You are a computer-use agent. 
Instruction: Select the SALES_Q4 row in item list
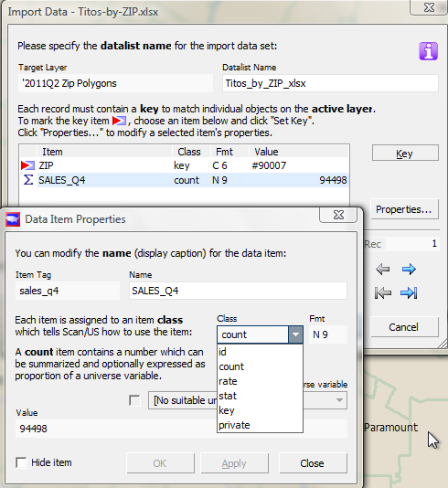(x=184, y=180)
